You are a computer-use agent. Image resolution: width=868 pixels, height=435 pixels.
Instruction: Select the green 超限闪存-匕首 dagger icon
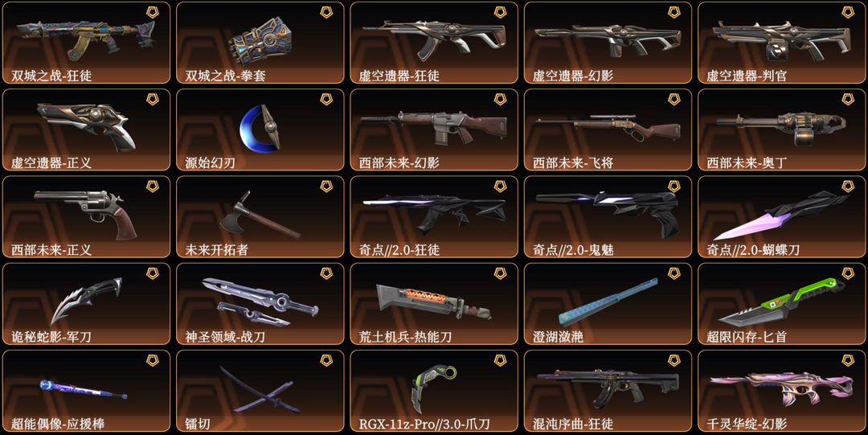click(x=782, y=302)
